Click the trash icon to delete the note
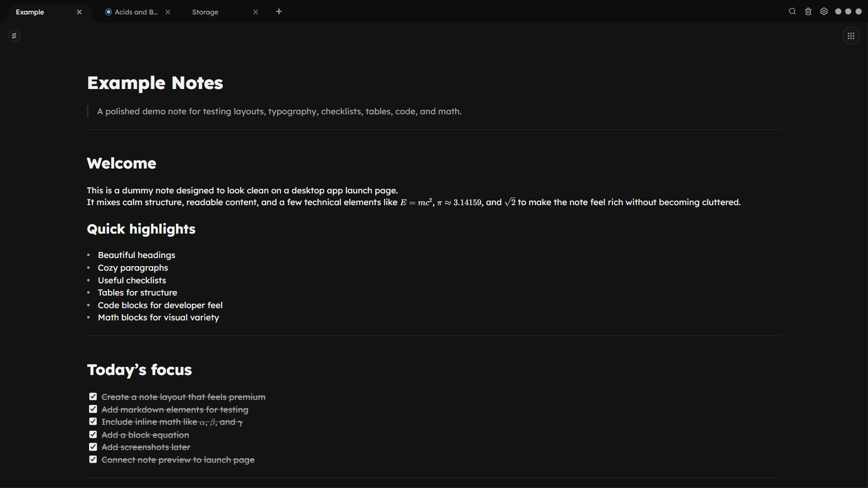 point(808,11)
